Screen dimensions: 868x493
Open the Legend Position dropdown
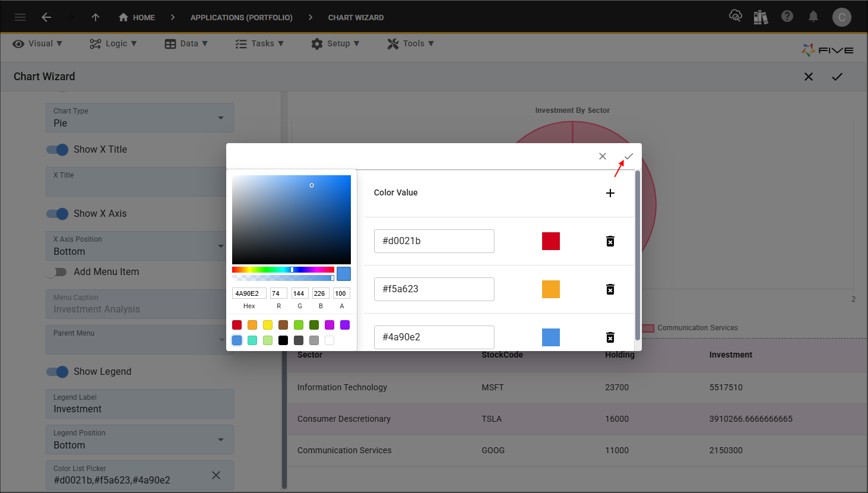click(x=220, y=440)
